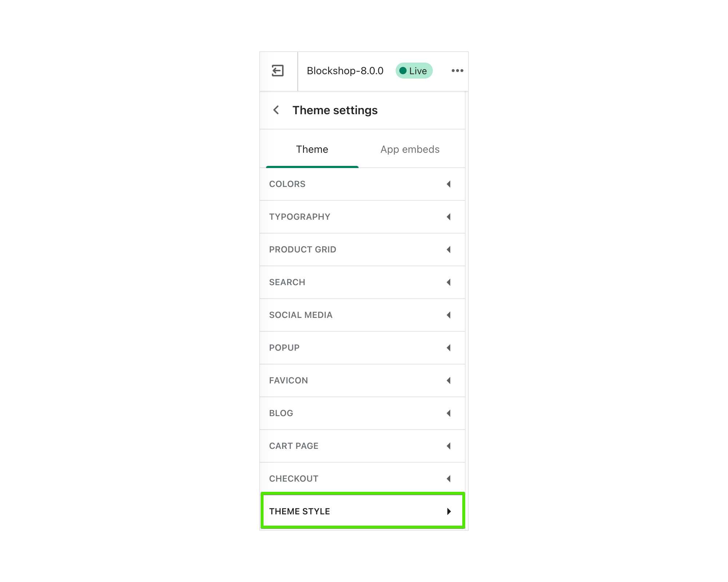Expand the FAVICON settings section
Screen dimensions: 728x582
(363, 380)
